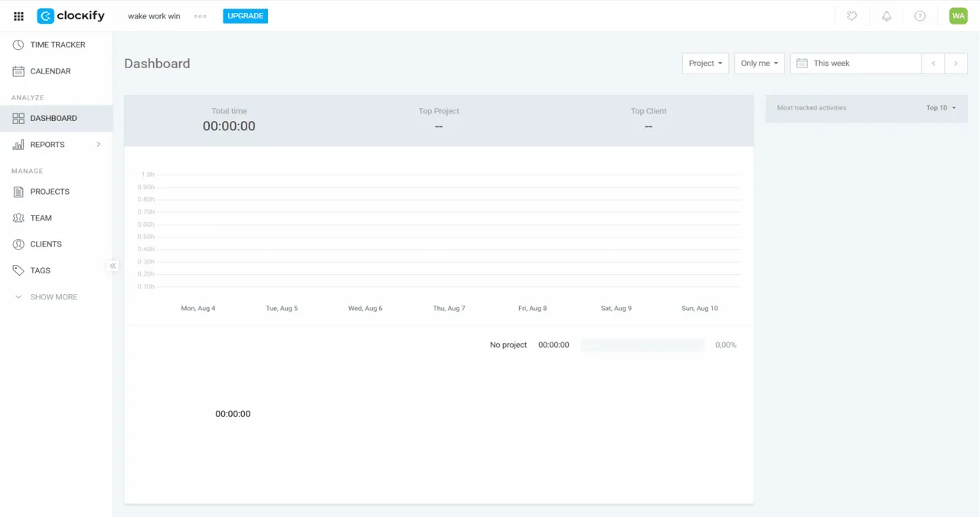The image size is (980, 517).
Task: Open Reports using the bar chart icon
Action: pyautogui.click(x=18, y=144)
